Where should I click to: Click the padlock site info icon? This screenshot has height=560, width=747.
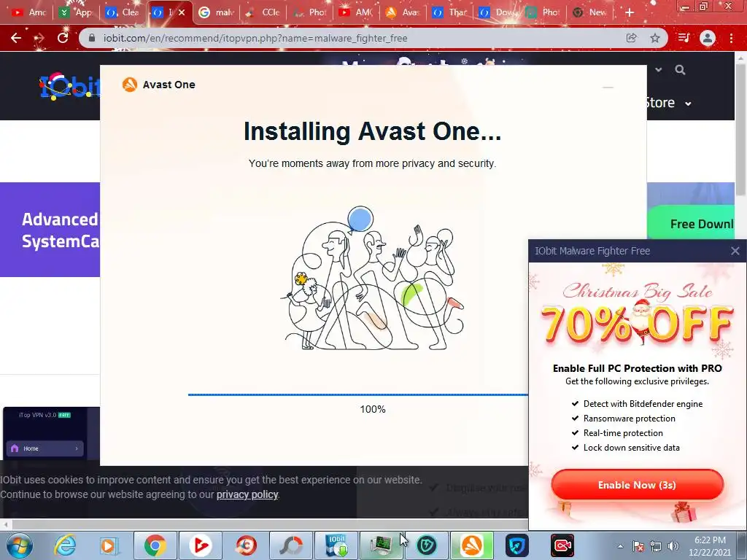91,38
